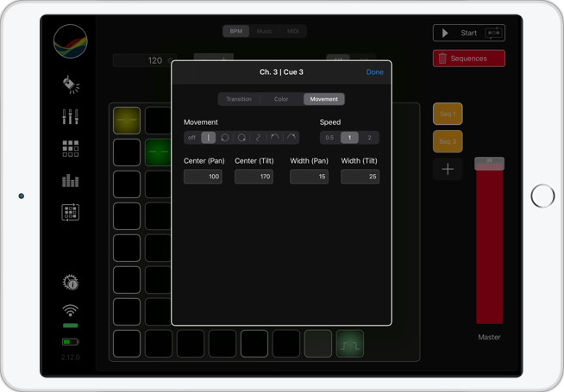Edit the Center (Tilt) value field
Viewport: 564px width, 392px height.
pyautogui.click(x=254, y=177)
